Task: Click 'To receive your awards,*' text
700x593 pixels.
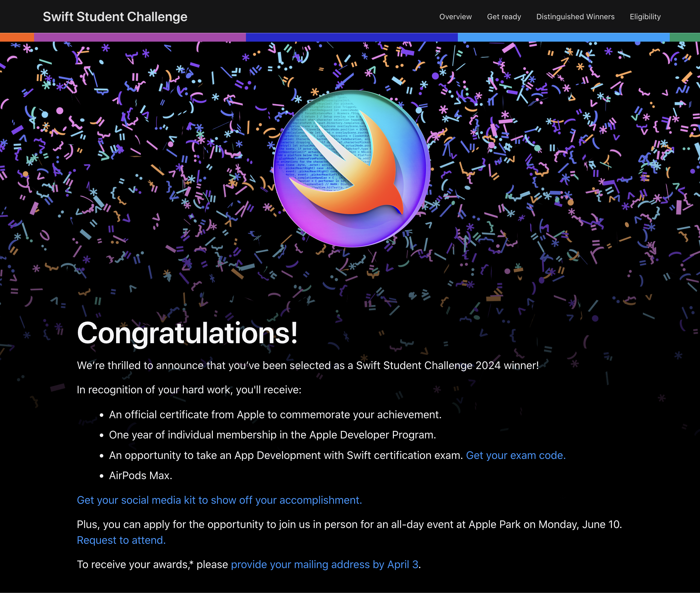Action: coord(135,564)
